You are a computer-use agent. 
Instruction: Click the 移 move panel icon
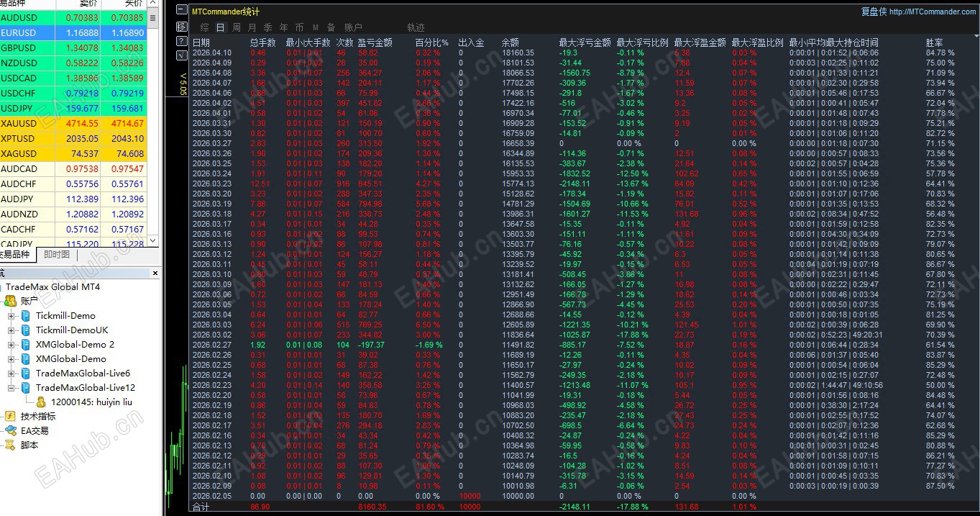[182, 27]
